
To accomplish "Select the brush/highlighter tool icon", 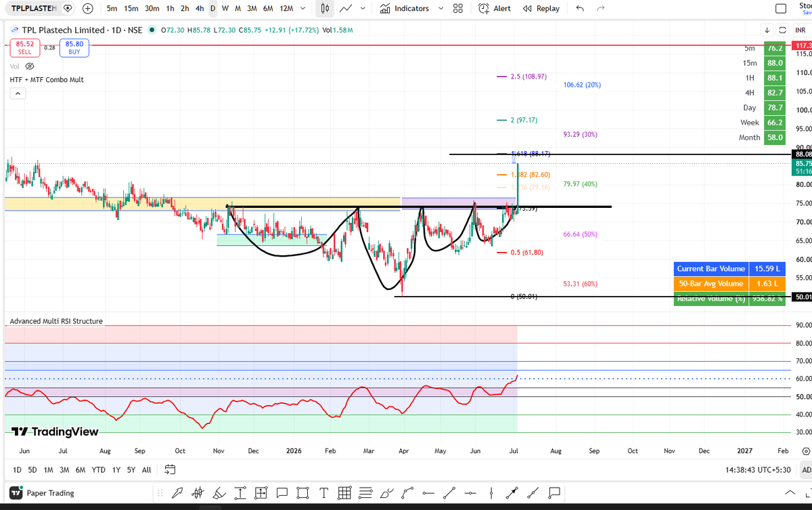I will pos(219,492).
